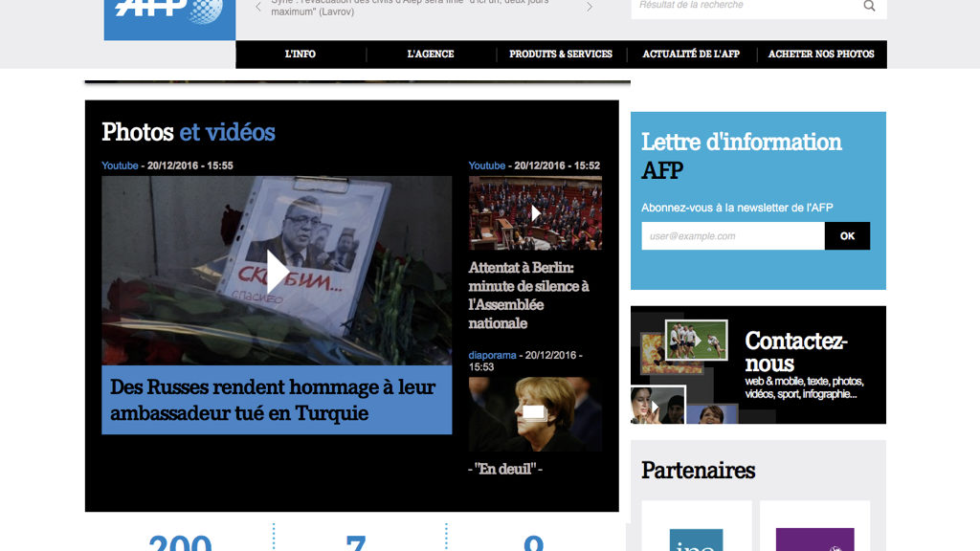Open L'INFO menu
The image size is (980, 551).
301,55
